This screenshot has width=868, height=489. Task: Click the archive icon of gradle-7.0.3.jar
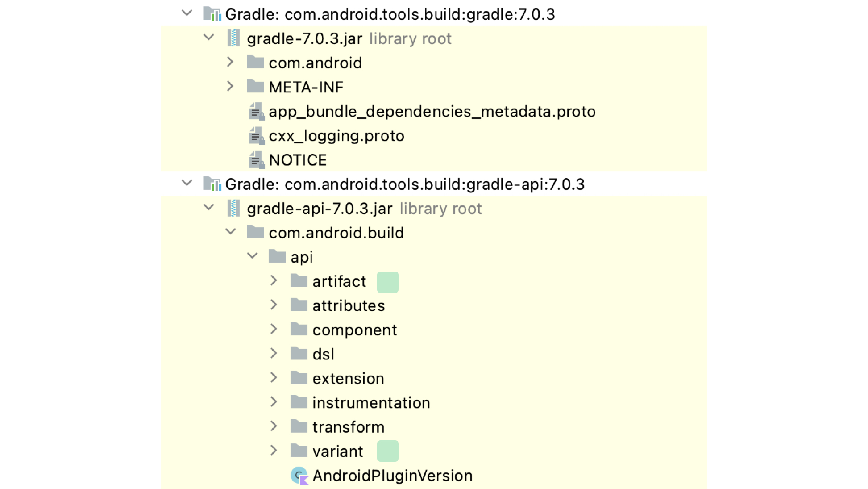234,38
